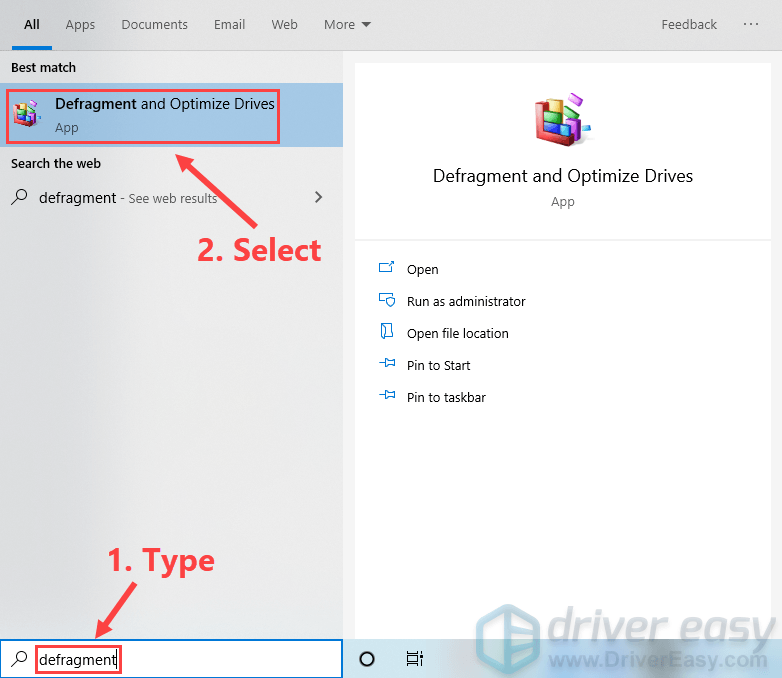Select Defragment and Optimize Drives best match

(x=164, y=115)
